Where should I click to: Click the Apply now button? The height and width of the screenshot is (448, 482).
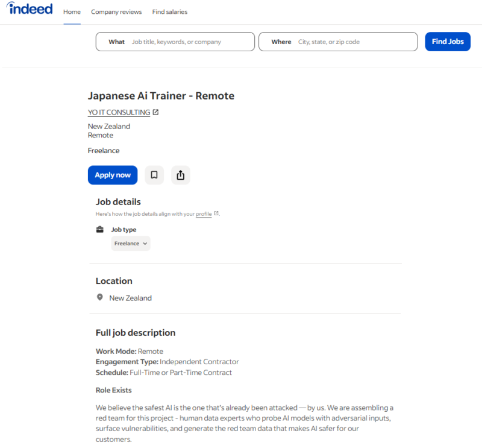pos(113,175)
